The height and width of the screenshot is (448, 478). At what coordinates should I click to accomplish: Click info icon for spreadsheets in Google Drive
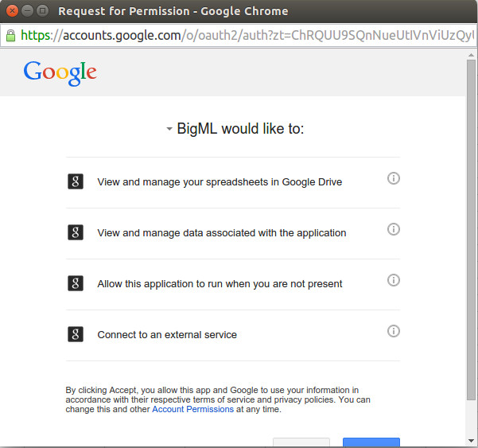click(x=393, y=178)
